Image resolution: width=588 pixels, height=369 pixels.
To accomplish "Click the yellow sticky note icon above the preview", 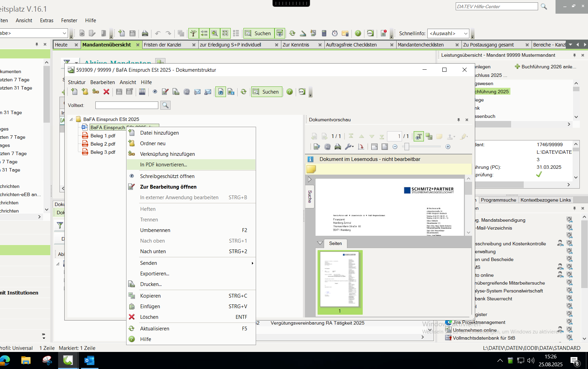I will 311,169.
